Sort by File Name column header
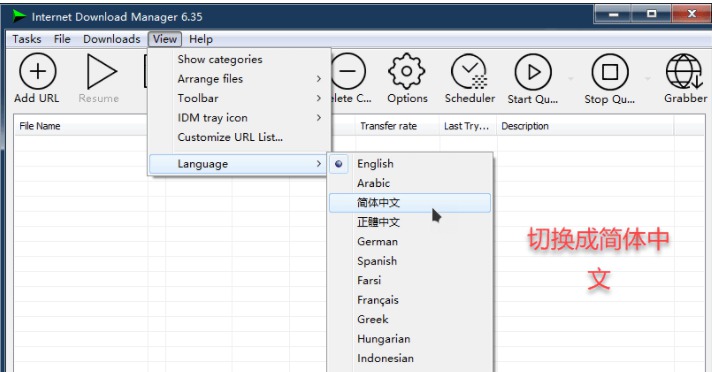Image resolution: width=712 pixels, height=372 pixels. [x=80, y=126]
